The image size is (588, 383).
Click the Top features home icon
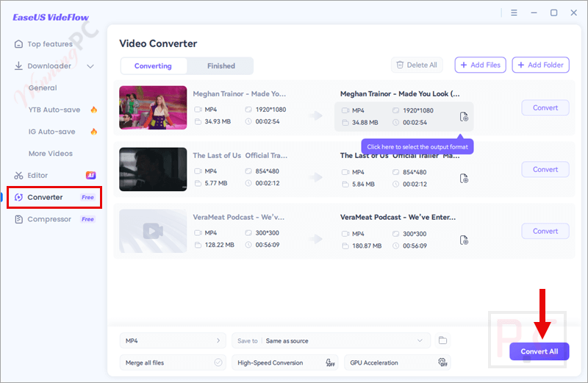(18, 44)
